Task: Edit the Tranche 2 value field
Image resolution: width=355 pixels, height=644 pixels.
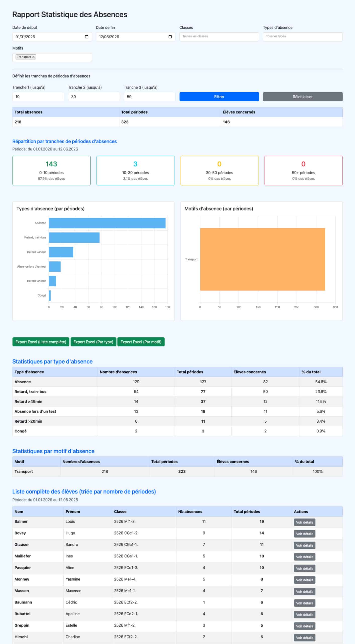Action: (94, 97)
